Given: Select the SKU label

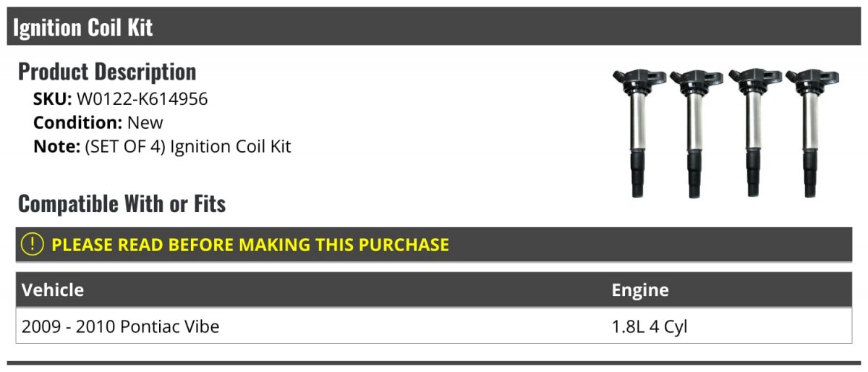Looking at the screenshot, I should pyautogui.click(x=52, y=99).
